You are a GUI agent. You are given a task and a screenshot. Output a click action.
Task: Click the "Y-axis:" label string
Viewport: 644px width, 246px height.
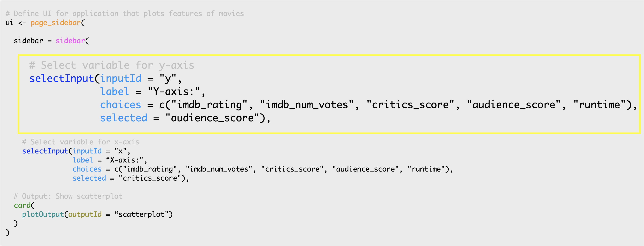174,92
